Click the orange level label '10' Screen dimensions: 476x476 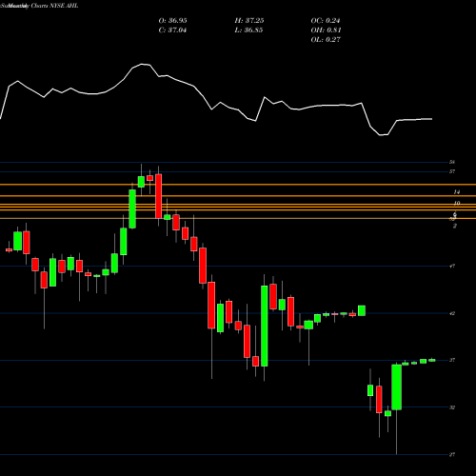point(457,203)
